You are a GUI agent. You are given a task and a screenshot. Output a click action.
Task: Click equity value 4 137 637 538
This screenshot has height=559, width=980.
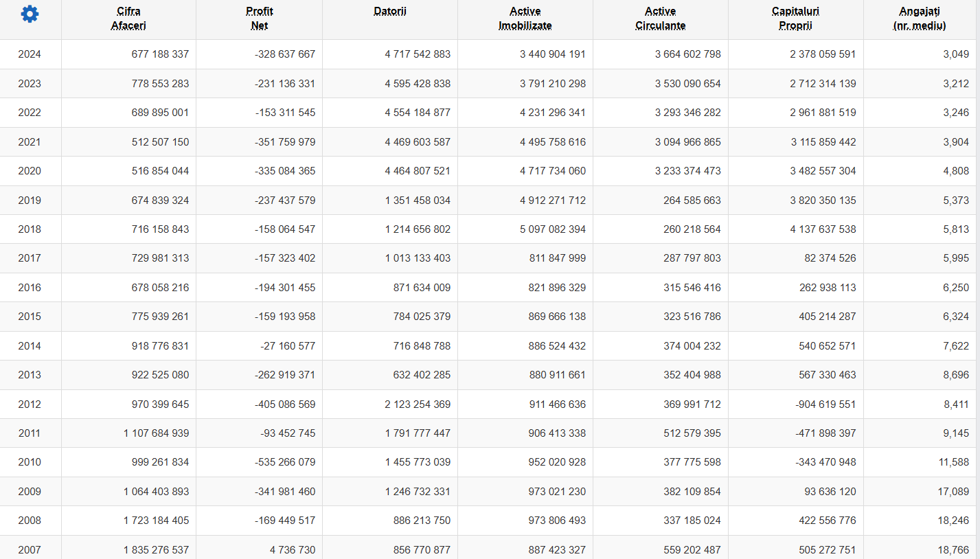point(823,229)
